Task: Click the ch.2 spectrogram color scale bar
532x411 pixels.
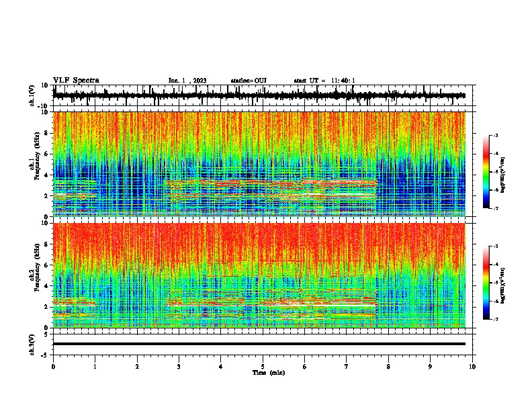Action: tap(486, 283)
